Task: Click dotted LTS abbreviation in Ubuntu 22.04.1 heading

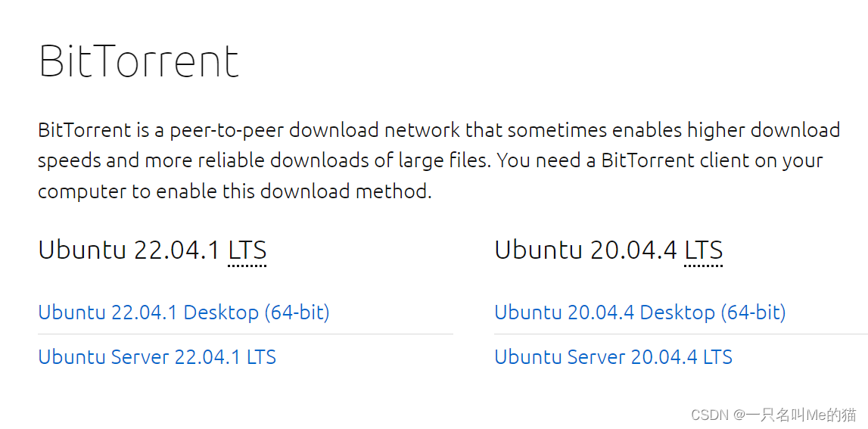Action: pos(247,250)
